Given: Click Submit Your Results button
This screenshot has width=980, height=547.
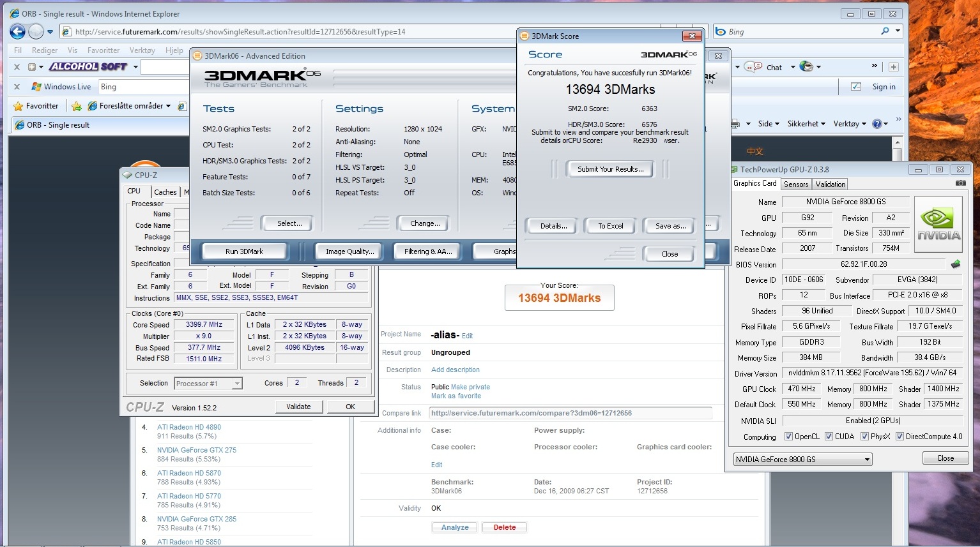Looking at the screenshot, I should tap(610, 169).
